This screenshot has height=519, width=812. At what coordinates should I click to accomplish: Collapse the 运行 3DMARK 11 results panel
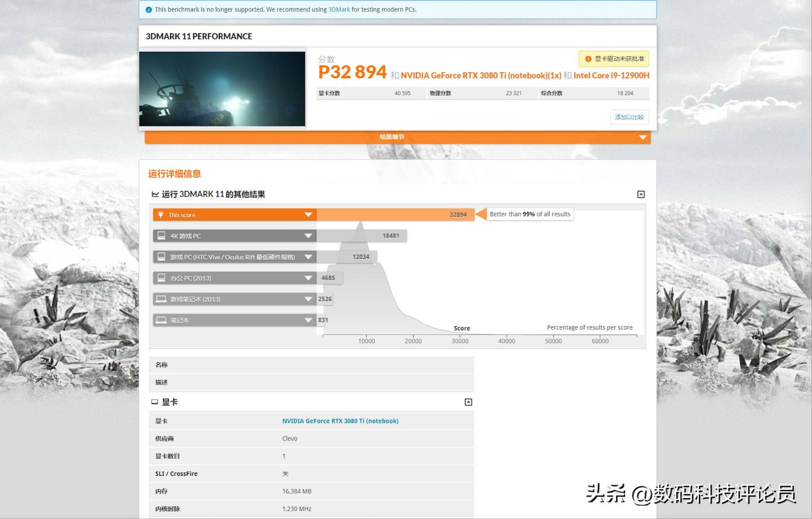pyautogui.click(x=641, y=193)
